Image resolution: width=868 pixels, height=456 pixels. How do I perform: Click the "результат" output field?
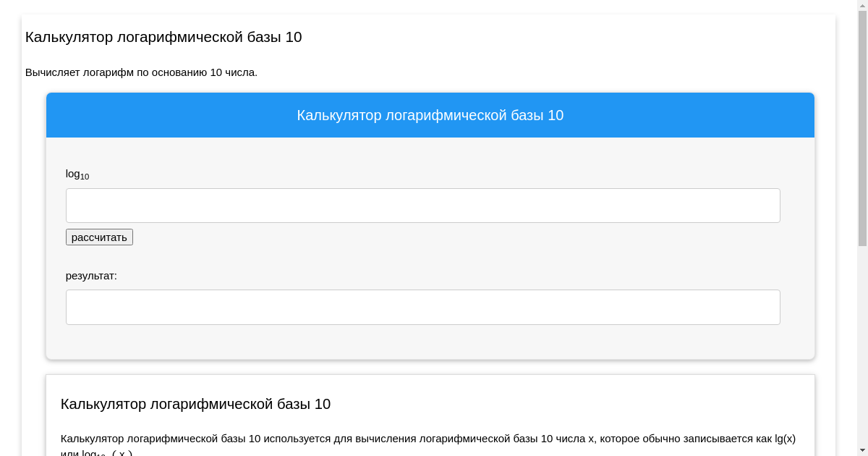point(422,307)
